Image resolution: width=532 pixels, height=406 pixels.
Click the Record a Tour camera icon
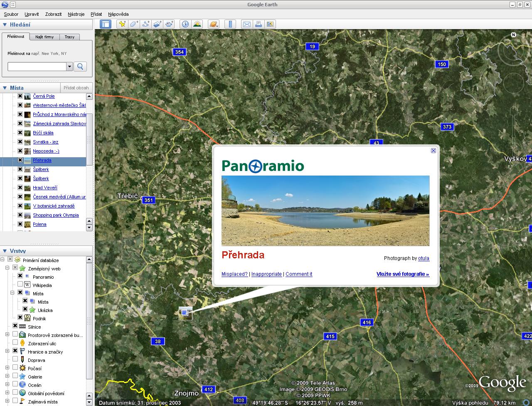[169, 24]
